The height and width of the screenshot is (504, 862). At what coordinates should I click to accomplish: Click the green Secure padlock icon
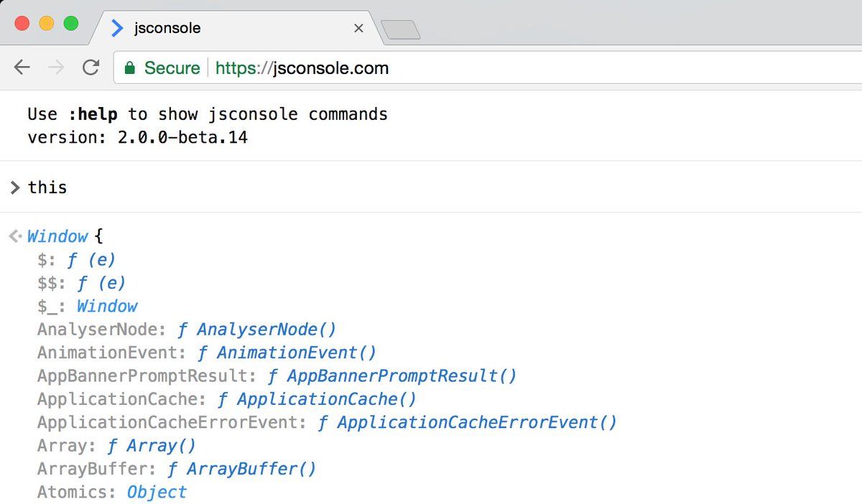pyautogui.click(x=129, y=68)
